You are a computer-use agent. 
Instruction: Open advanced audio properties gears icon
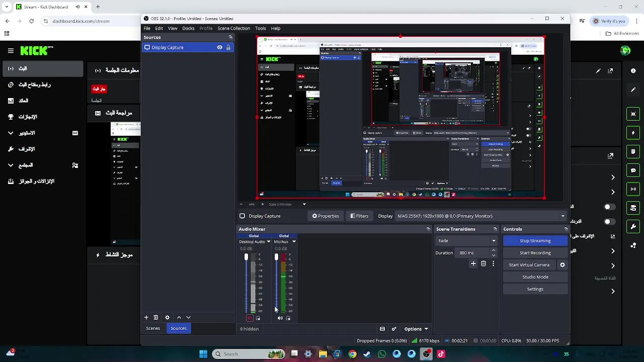[394, 329]
